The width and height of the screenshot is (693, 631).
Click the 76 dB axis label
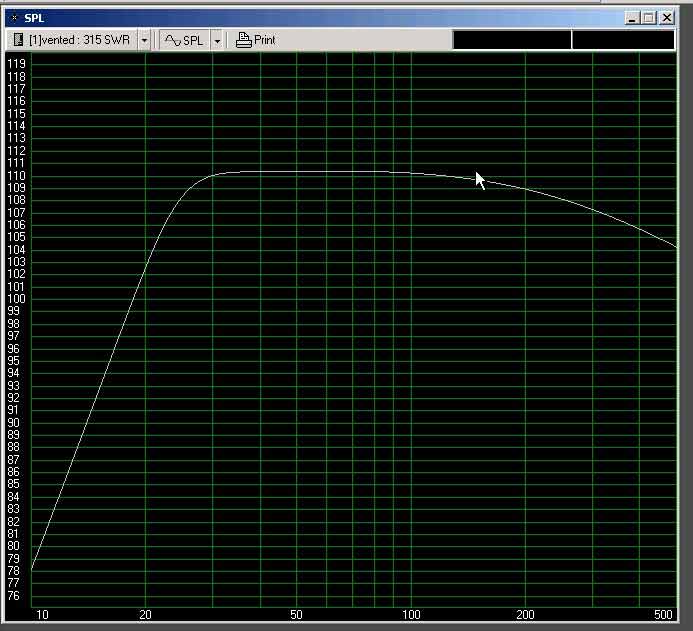coord(13,596)
